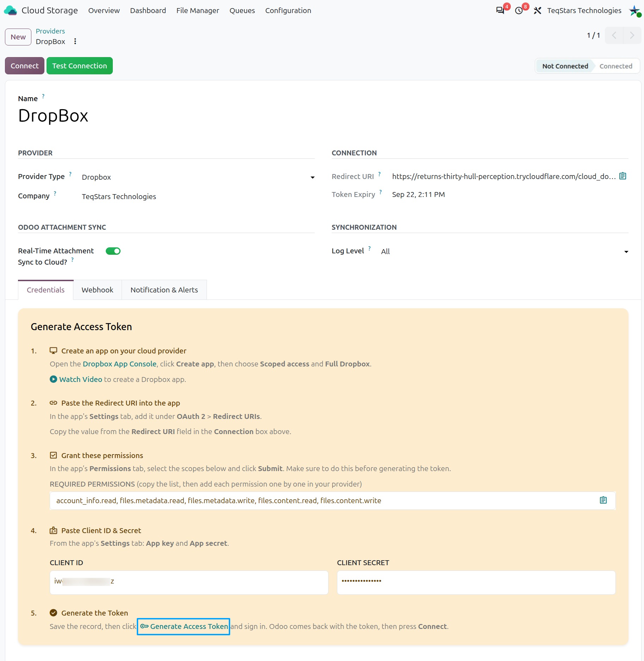The image size is (644, 661).
Task: Click the Log Level help question mark
Action: 369,248
